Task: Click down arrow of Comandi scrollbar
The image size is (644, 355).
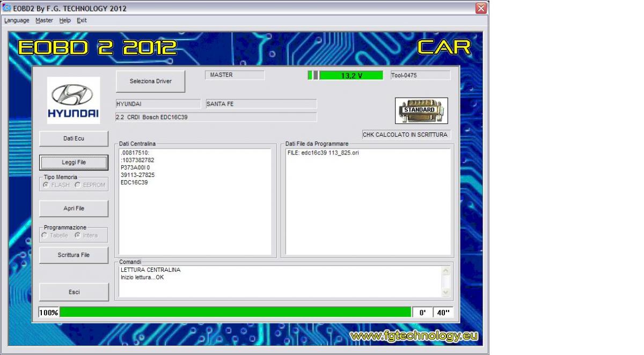Action: click(445, 292)
